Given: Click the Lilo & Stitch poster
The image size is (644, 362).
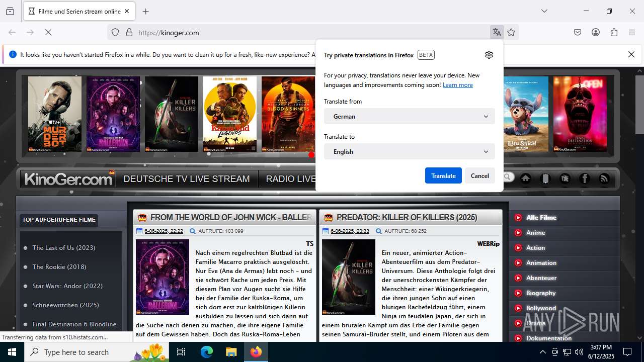Looking at the screenshot, I should point(525,114).
